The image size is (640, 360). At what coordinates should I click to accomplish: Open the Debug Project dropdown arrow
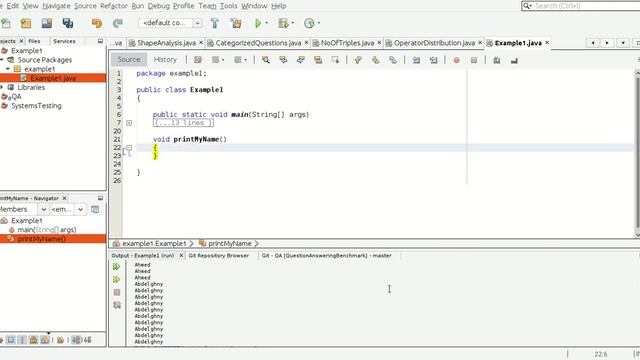pos(293,23)
